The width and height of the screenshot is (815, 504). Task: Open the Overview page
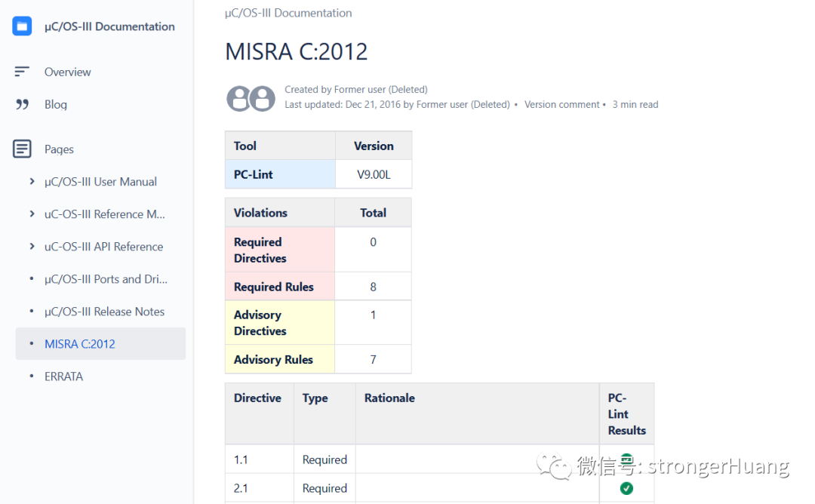[x=68, y=72]
